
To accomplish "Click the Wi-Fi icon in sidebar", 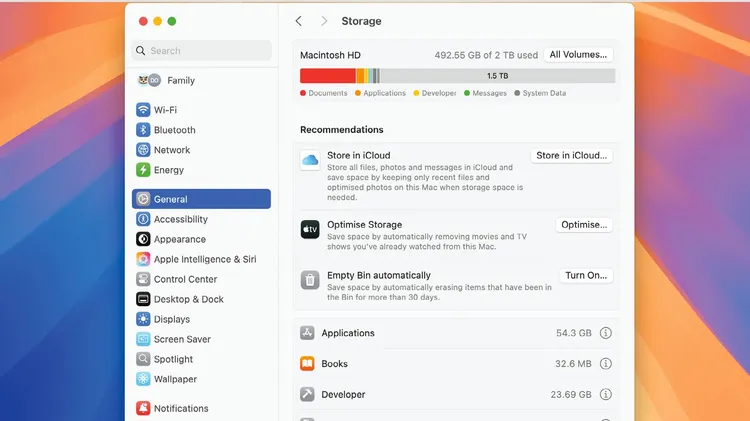I will (x=144, y=110).
